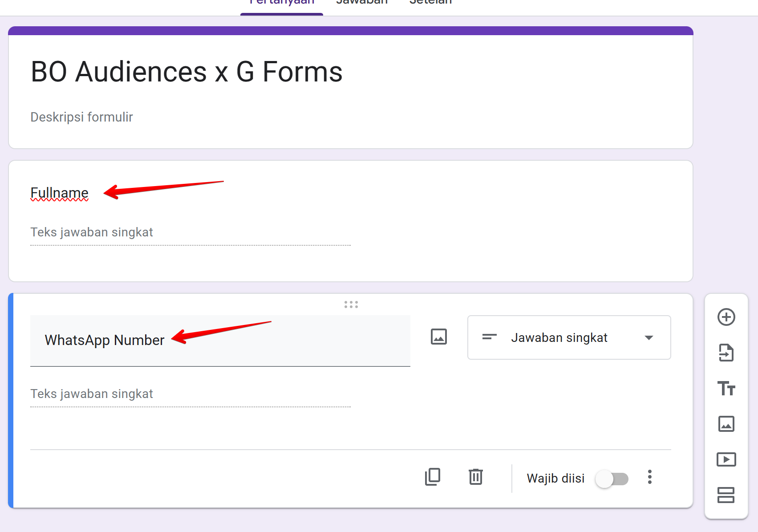Click the WhatsApp Number question title field
The image size is (758, 532).
click(x=220, y=341)
